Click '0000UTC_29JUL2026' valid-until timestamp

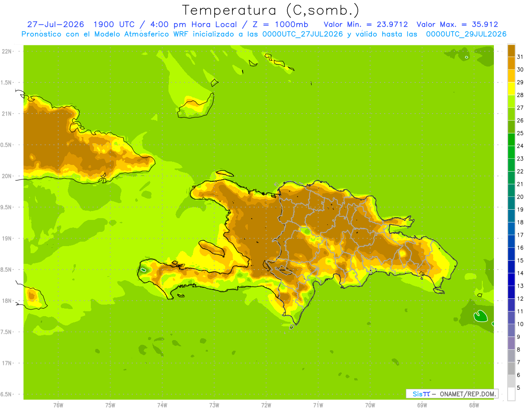466,34
